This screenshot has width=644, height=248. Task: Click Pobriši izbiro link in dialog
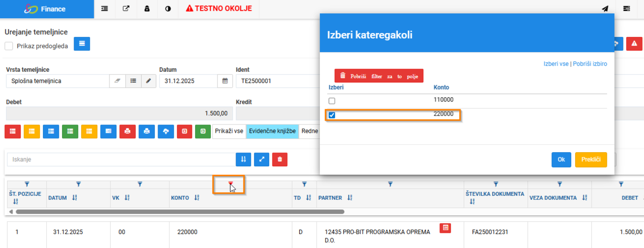pyautogui.click(x=590, y=64)
